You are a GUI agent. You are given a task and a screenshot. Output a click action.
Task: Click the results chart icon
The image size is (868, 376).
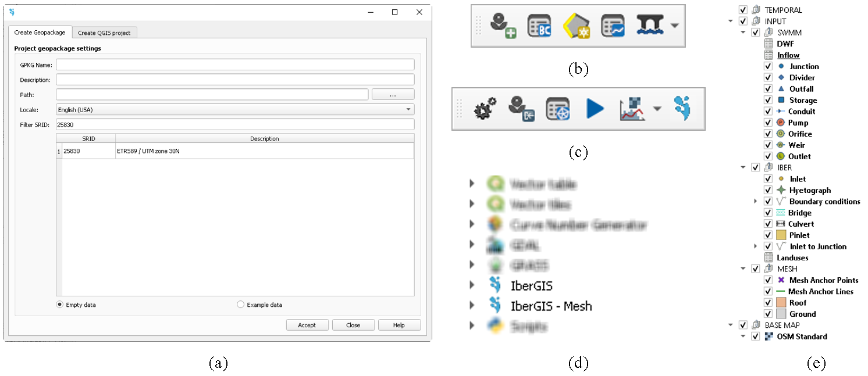click(x=633, y=109)
